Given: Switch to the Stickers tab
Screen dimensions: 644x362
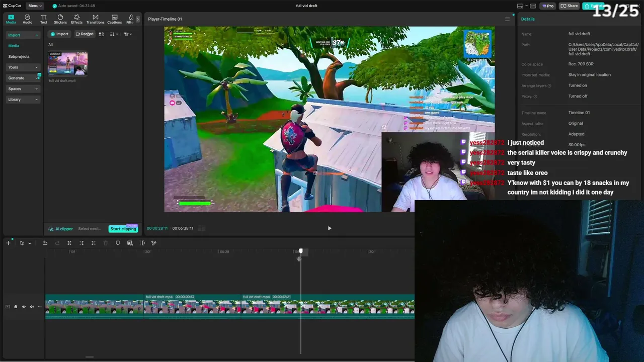Looking at the screenshot, I should coord(60,19).
